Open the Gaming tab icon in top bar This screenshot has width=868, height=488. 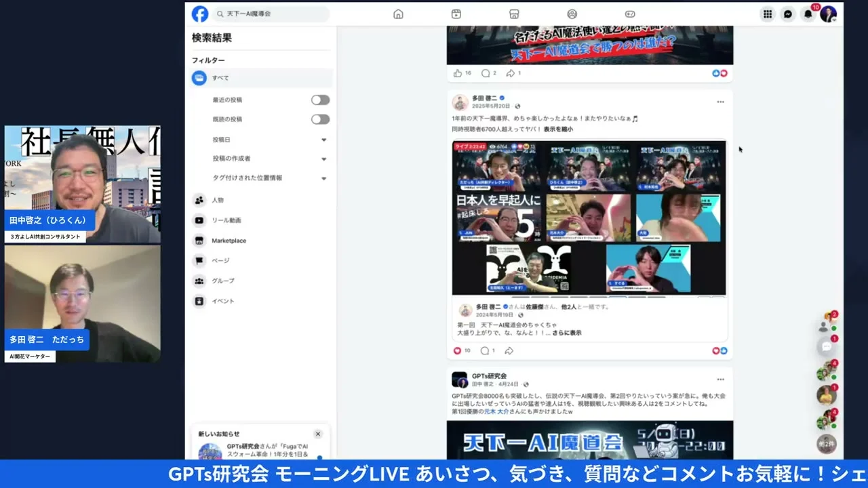[x=630, y=14]
